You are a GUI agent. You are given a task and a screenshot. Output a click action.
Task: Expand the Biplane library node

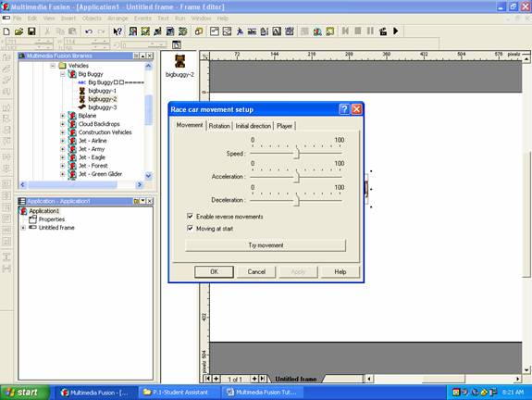62,116
